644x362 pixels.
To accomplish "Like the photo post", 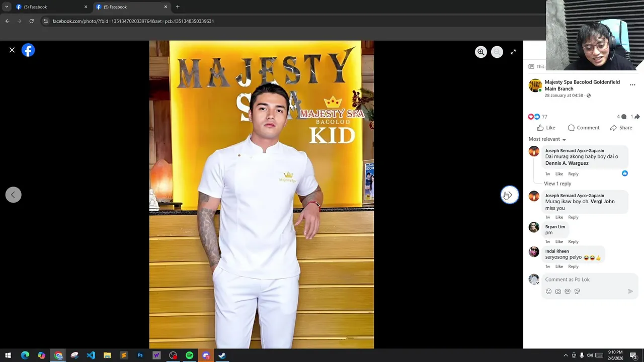I will 546,128.
